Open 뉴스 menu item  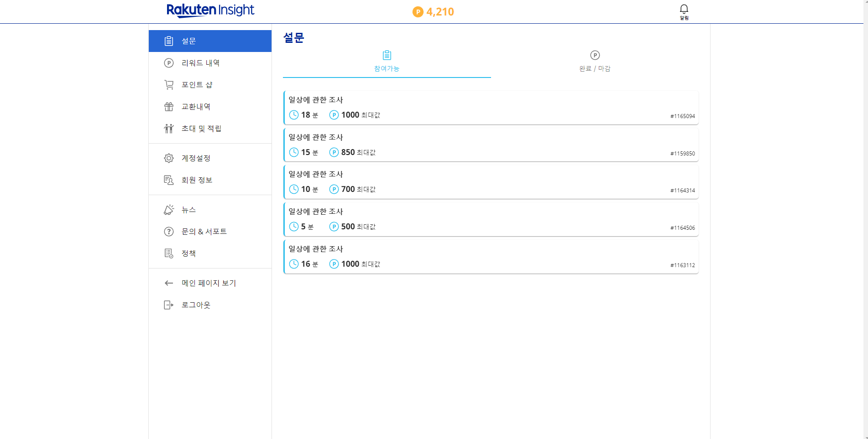pyautogui.click(x=210, y=210)
